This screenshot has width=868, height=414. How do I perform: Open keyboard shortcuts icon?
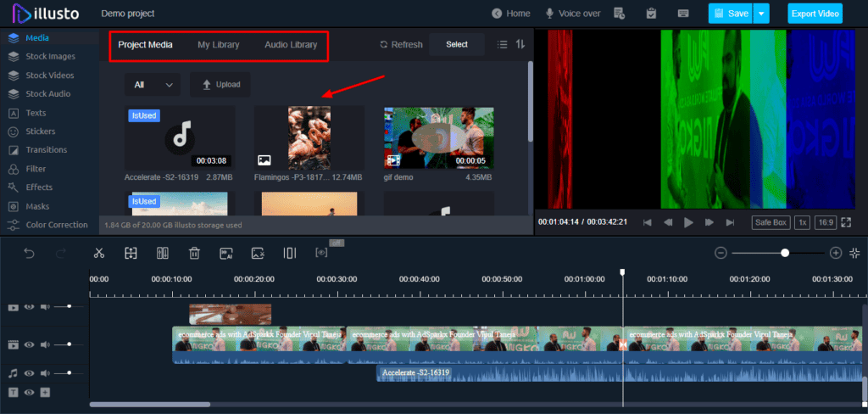(x=683, y=14)
